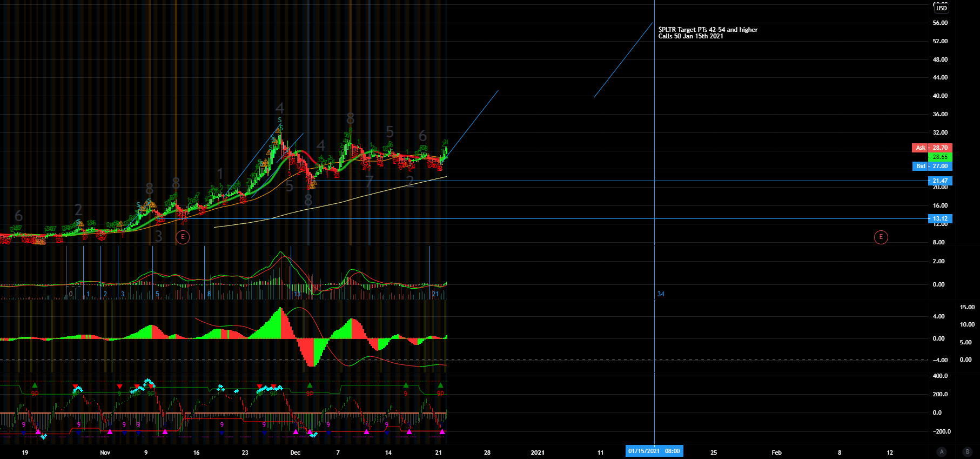Screen dimensions: 980x459
Task: Click the -4.00 label on histogram scale
Action: click(x=940, y=360)
